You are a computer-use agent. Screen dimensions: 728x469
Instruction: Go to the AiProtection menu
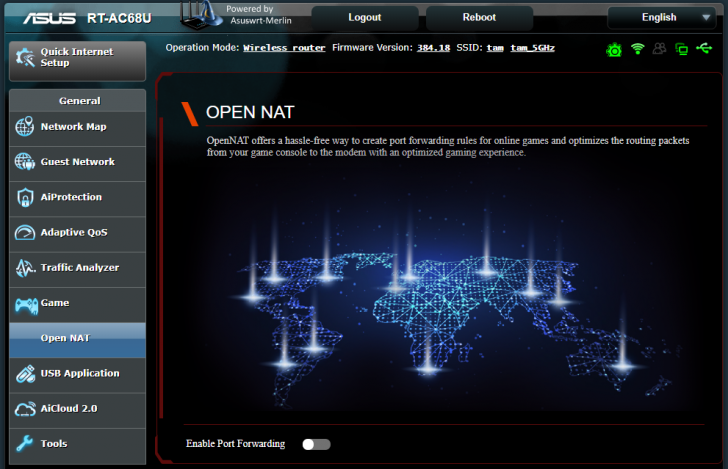coord(78,197)
